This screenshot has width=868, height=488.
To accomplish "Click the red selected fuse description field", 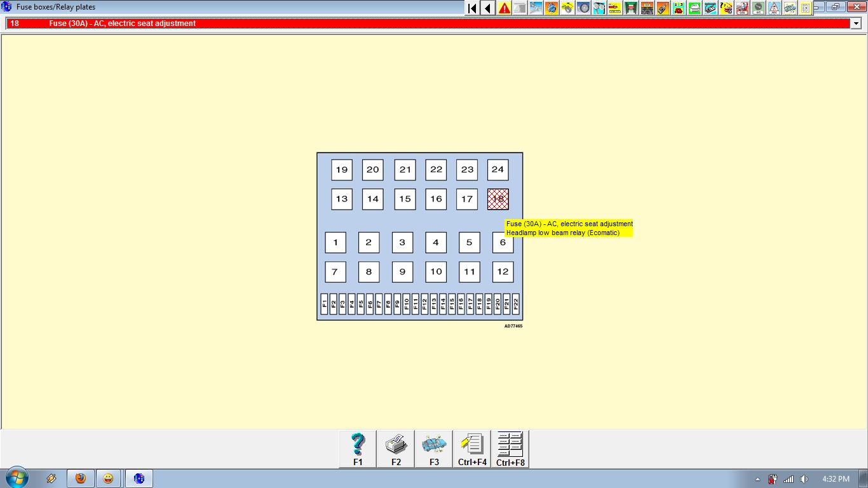I will [426, 24].
